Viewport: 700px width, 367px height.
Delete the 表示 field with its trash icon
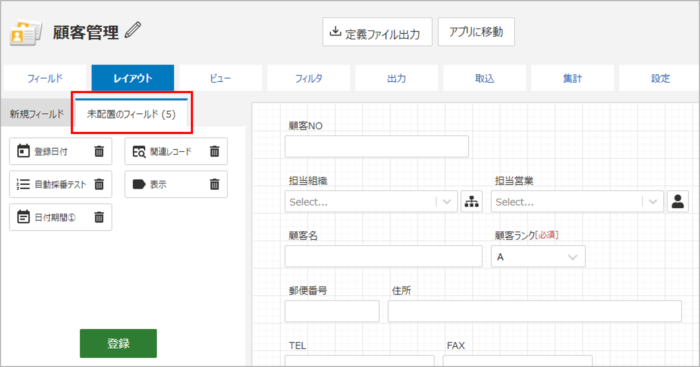(215, 184)
